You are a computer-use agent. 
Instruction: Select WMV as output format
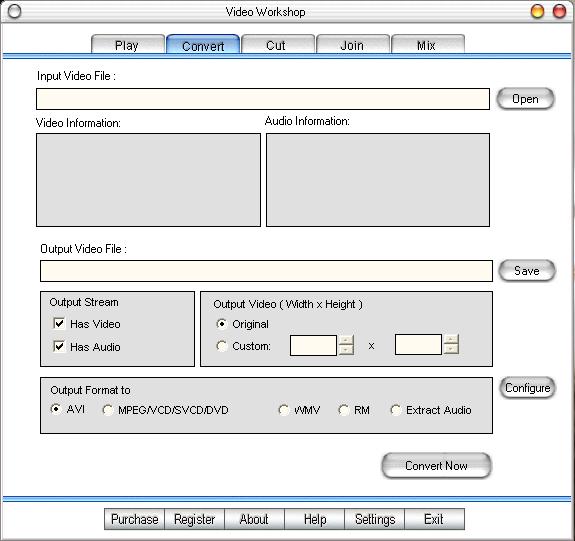point(284,410)
